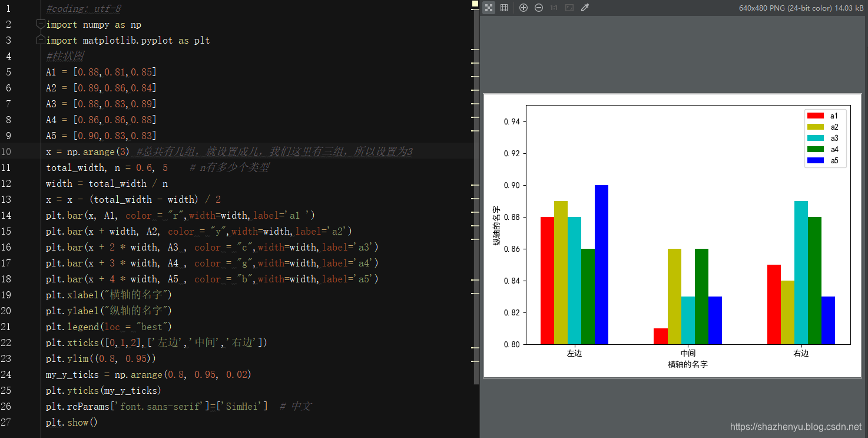Screen dimensions: 868x438
Task: Click the '0.90' y-axis tick label
Action: pos(511,186)
